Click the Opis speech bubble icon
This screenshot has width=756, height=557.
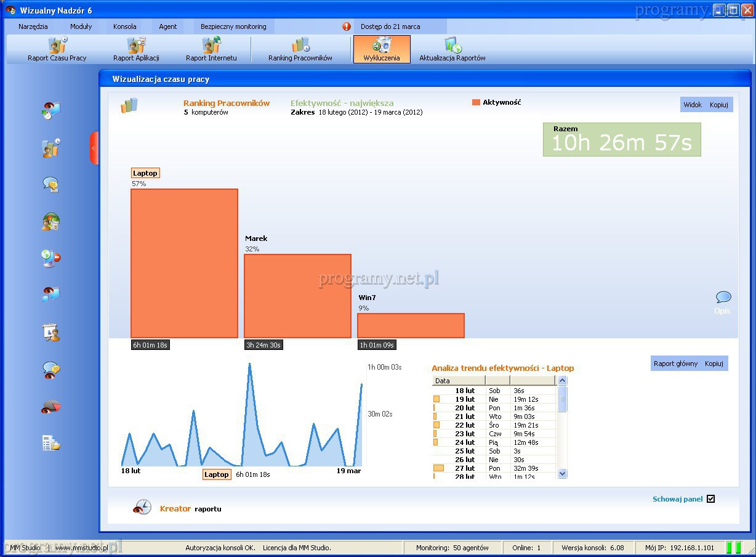723,298
